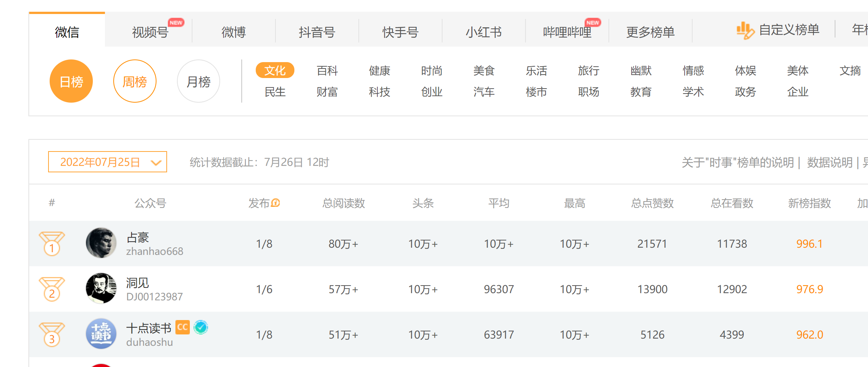868x367 pixels.
Task: Select the 体娱 category
Action: click(x=746, y=70)
